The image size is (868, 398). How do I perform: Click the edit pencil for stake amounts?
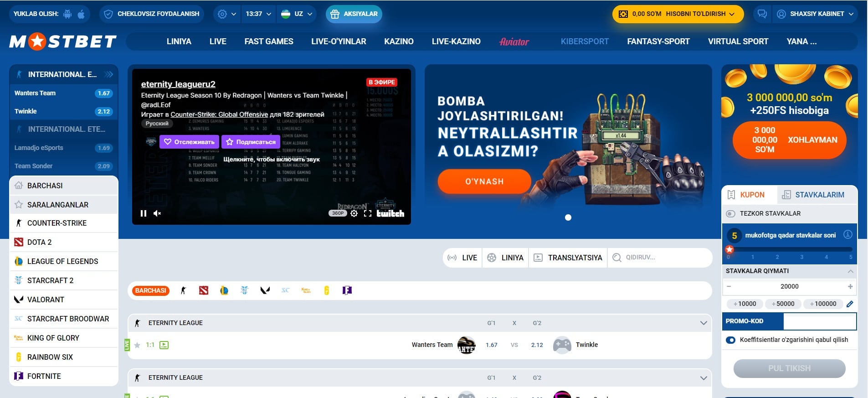pos(850,304)
